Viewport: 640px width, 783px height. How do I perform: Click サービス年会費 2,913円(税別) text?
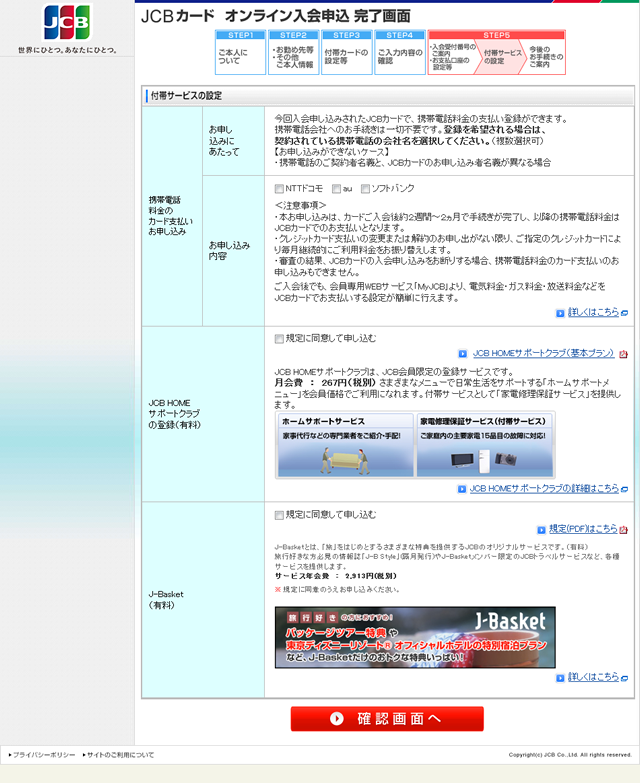336,576
